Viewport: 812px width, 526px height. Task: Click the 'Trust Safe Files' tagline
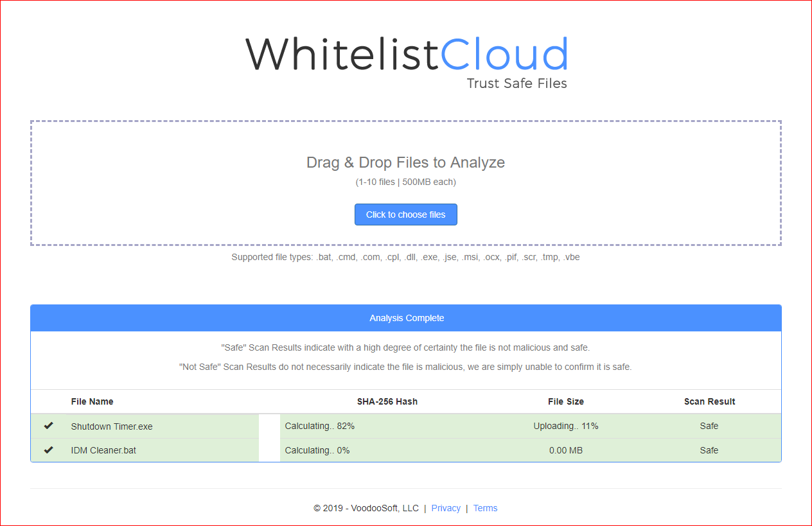[x=517, y=83]
